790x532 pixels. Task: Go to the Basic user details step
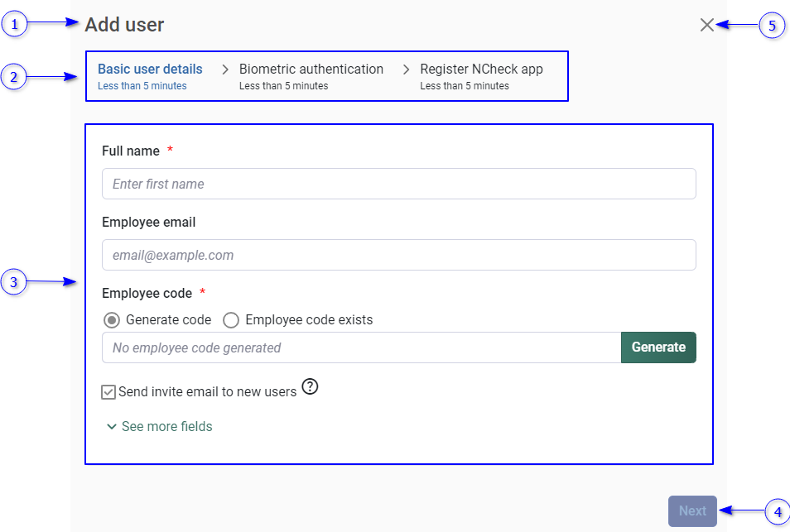pos(150,69)
